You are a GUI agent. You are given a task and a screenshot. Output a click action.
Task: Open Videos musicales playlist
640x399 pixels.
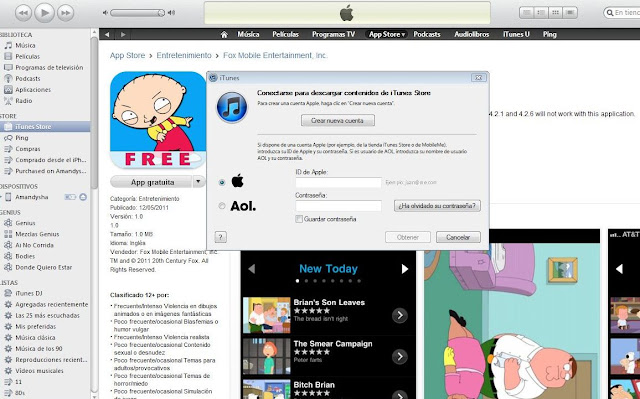tap(39, 371)
